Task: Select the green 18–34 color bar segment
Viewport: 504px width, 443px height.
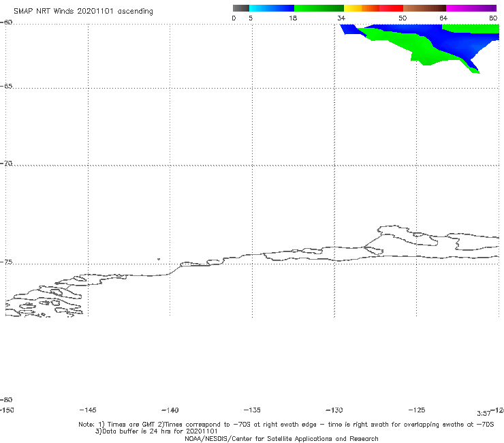Action: coord(319,8)
